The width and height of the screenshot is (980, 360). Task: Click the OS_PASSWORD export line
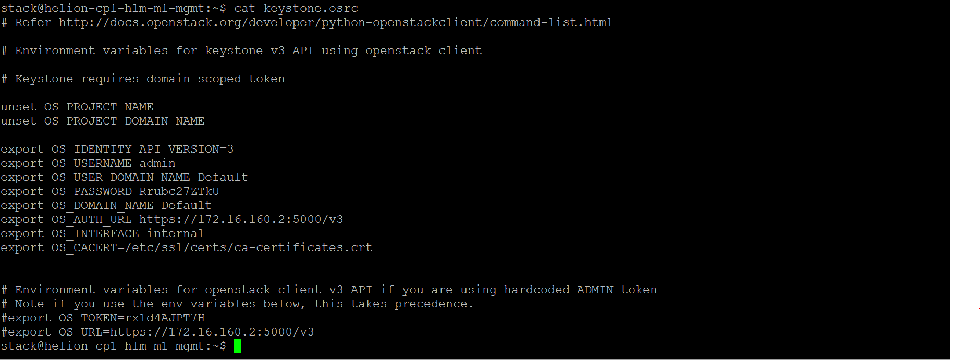[109, 192]
